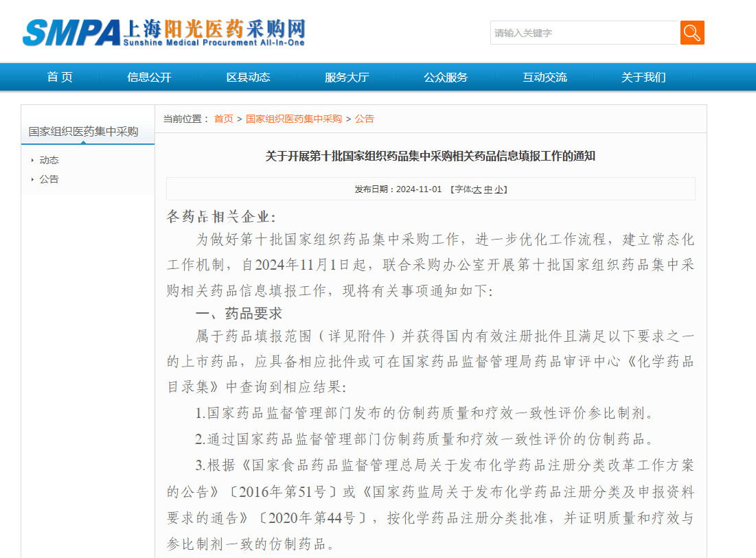Click 首页 in the breadcrumb trail

point(223,118)
